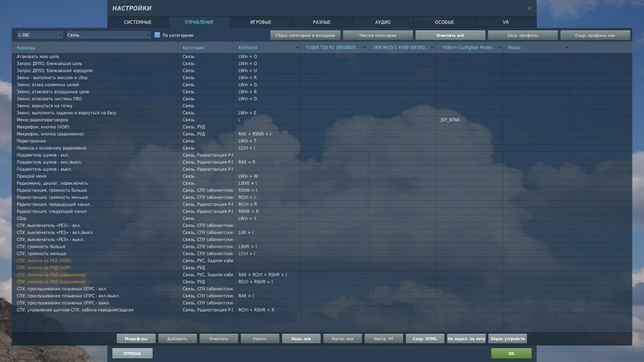The width and height of the screenshot is (644, 362).
Task: Click the «Настр. оси» button
Action: [343, 339]
